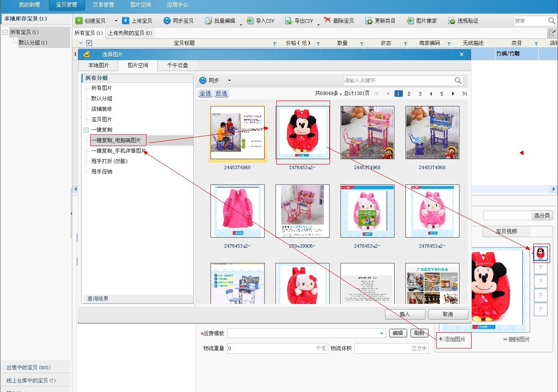
Task: Click the 导入CSV import icon
Action: (250, 20)
